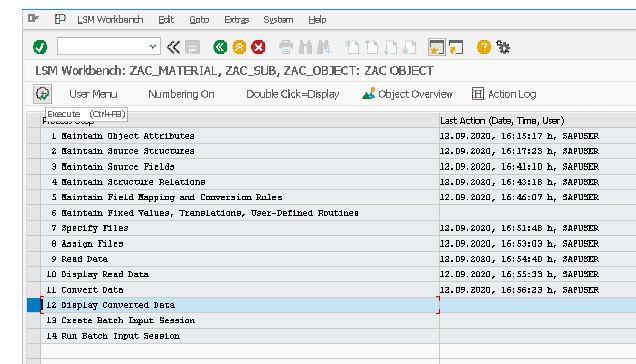
Task: Click the Double Click=Display button
Action: [x=293, y=94]
